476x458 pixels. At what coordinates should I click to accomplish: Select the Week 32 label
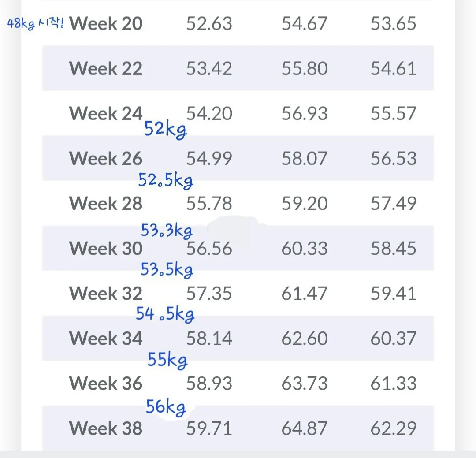point(106,293)
